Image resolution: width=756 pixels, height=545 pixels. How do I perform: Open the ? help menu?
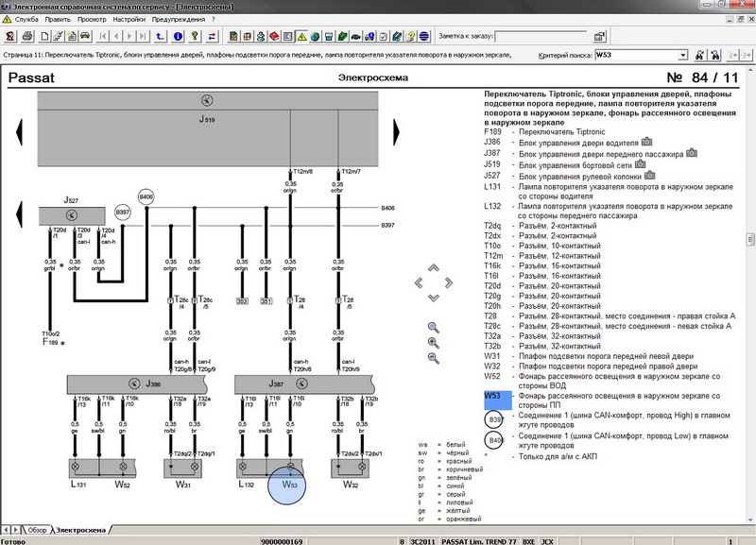(x=214, y=19)
